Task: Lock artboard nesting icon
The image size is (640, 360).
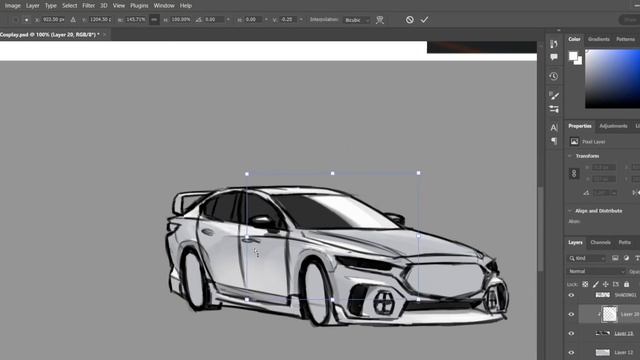Action: click(x=616, y=284)
